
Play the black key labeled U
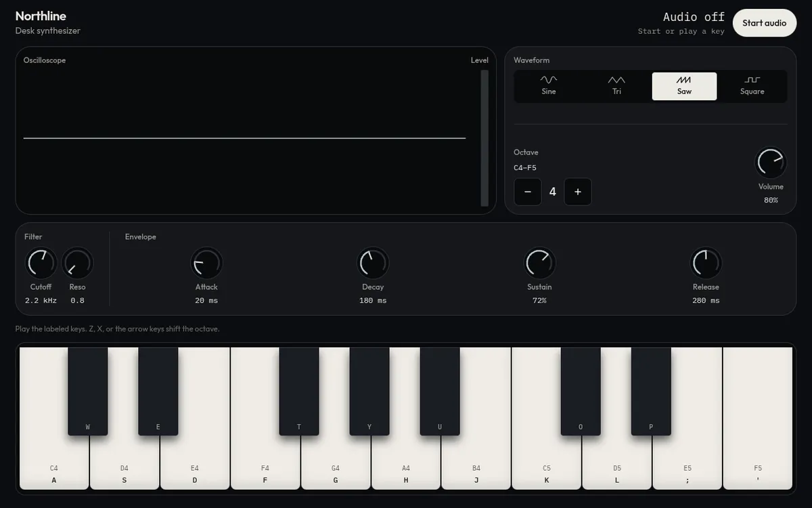(x=440, y=391)
